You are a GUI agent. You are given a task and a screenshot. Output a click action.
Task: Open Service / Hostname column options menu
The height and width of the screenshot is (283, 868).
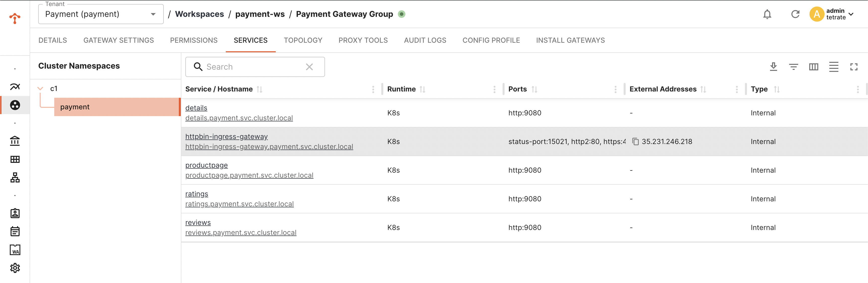pyautogui.click(x=373, y=89)
